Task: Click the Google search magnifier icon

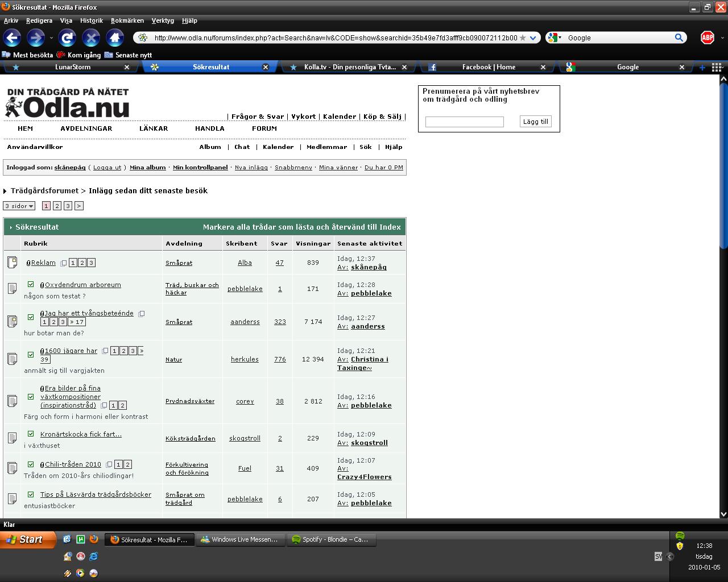Action: [679, 38]
